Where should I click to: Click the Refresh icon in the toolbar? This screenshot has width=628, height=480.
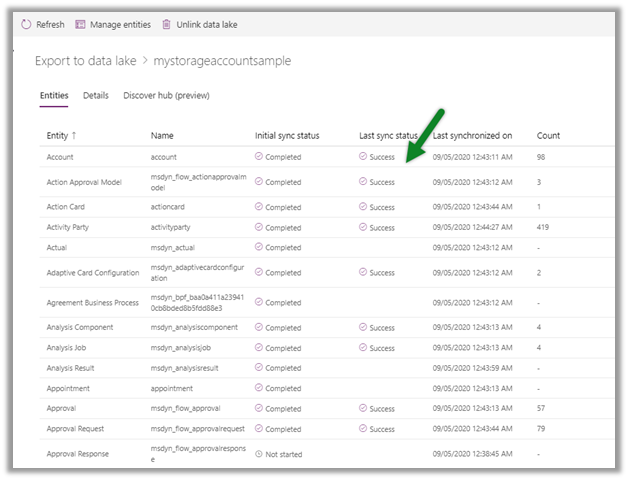(26, 24)
